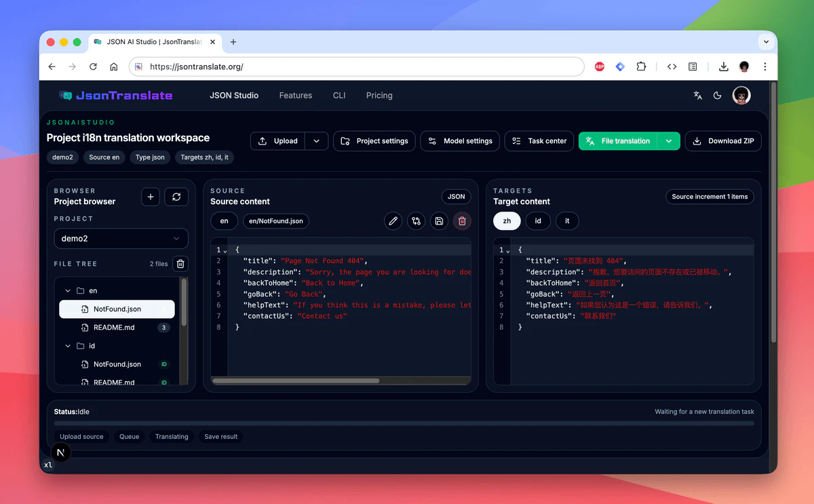The height and width of the screenshot is (504, 814).
Task: Open the Chrome profile avatar
Action: (x=744, y=66)
